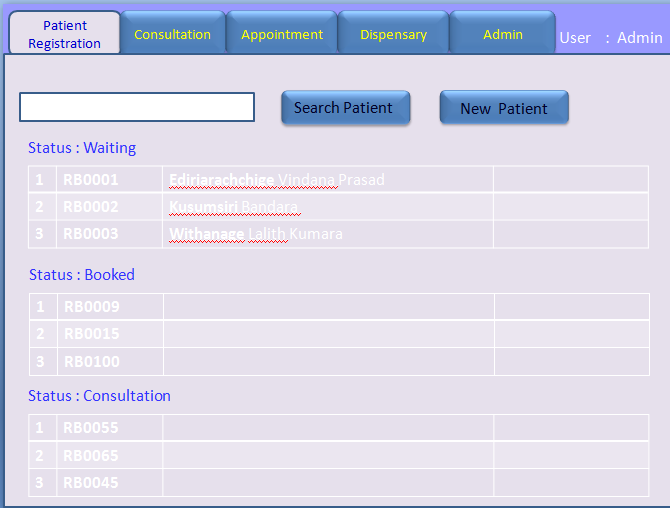This screenshot has width=670, height=508.
Task: Click name Kusumsiri Bandara
Action: coord(234,207)
